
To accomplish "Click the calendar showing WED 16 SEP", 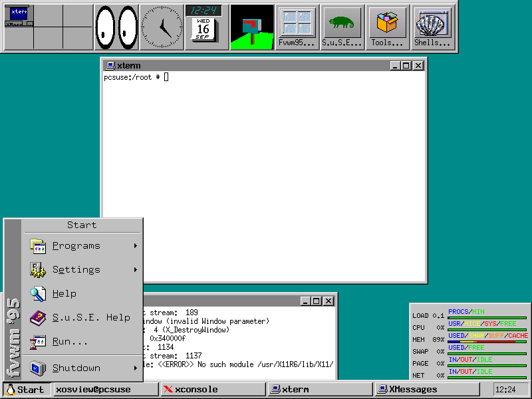I will (203, 28).
